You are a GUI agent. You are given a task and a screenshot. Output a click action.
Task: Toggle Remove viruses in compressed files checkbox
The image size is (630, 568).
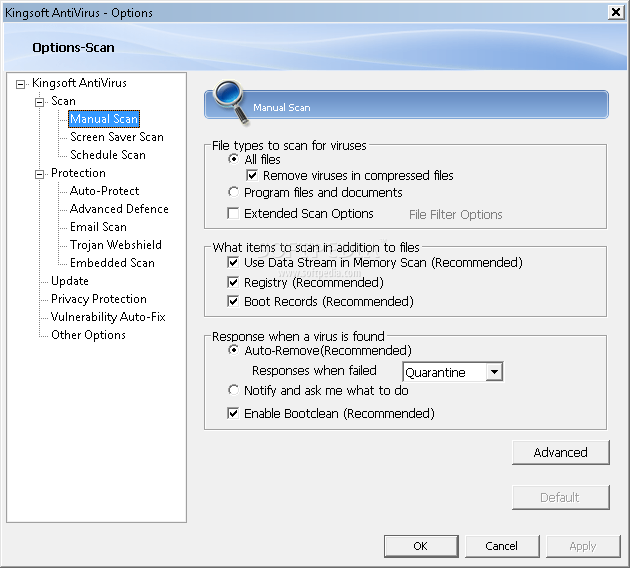(252, 175)
